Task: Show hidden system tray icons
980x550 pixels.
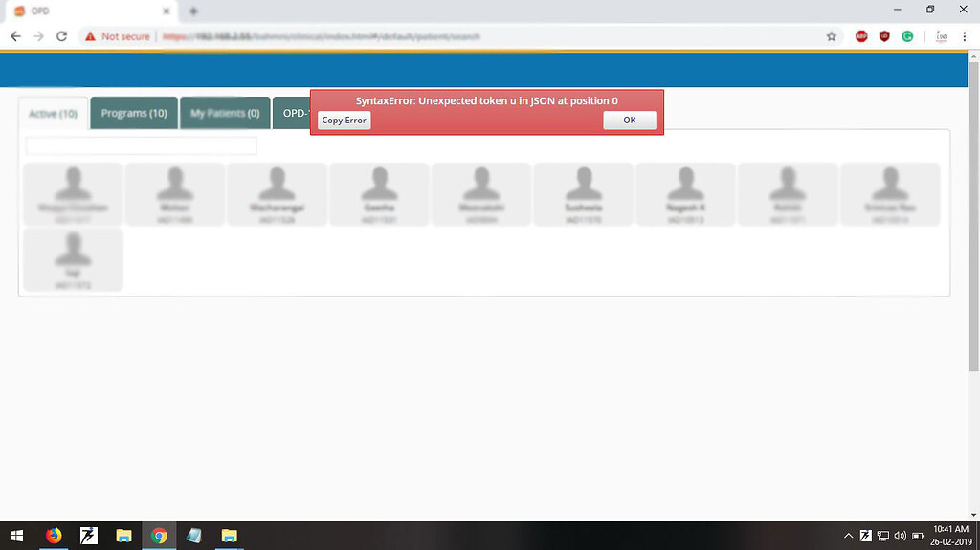Action: tap(848, 536)
